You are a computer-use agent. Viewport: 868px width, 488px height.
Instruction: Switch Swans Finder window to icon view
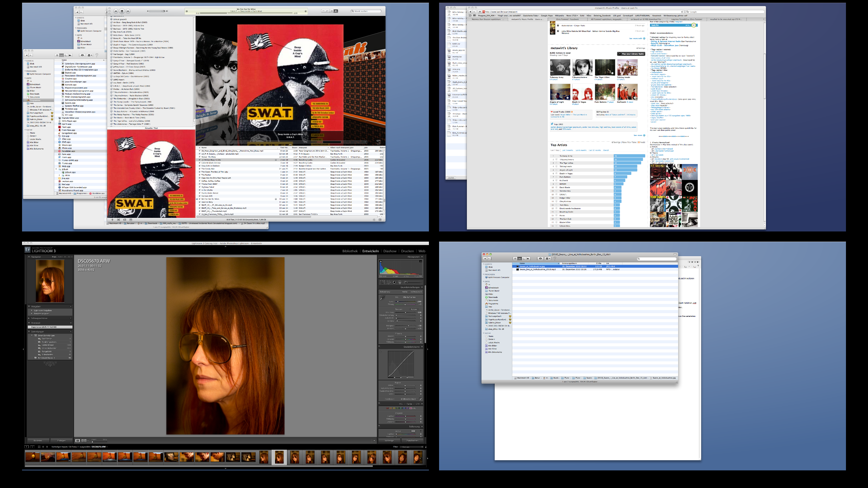coord(515,259)
